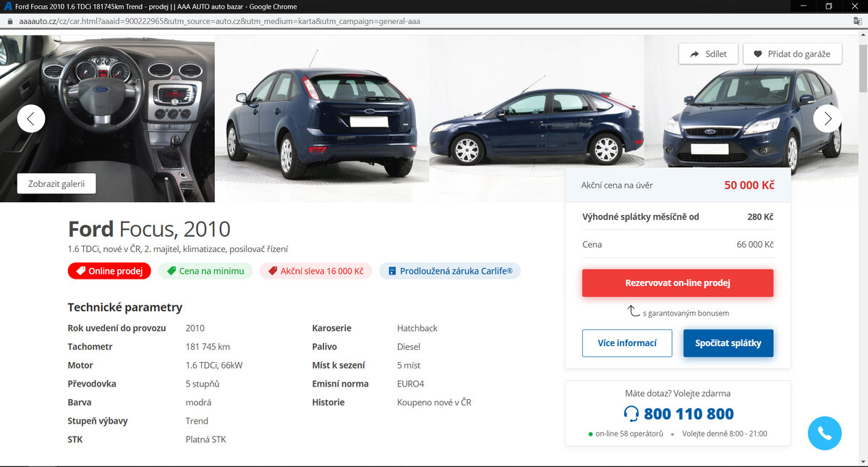Click the Platná STK value
This screenshot has width=868, height=467.
click(206, 439)
